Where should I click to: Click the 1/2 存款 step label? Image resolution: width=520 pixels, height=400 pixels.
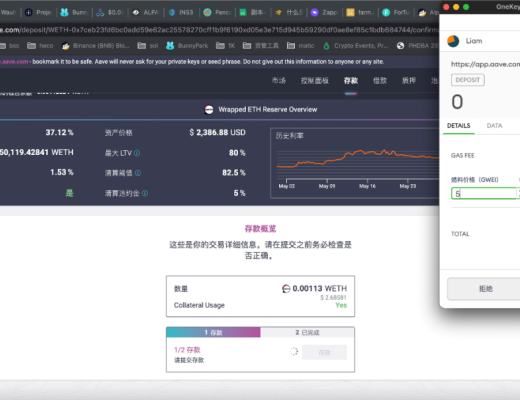pos(187,350)
